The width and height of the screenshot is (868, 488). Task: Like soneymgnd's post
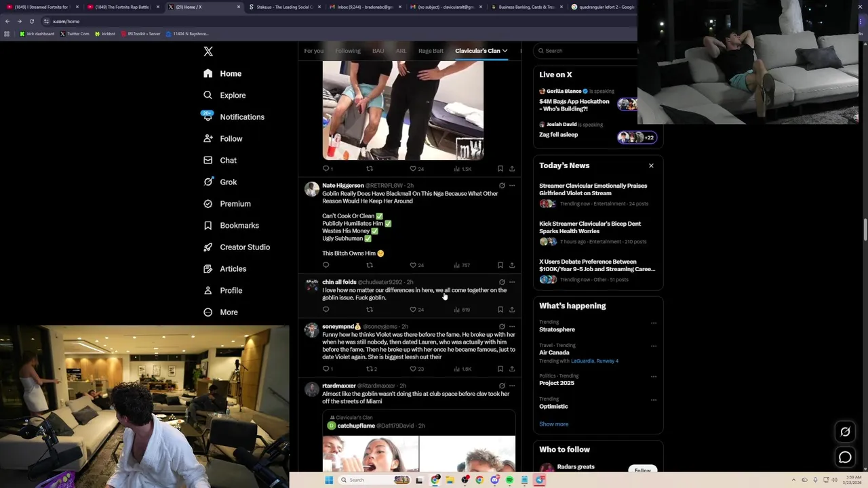[x=416, y=369]
